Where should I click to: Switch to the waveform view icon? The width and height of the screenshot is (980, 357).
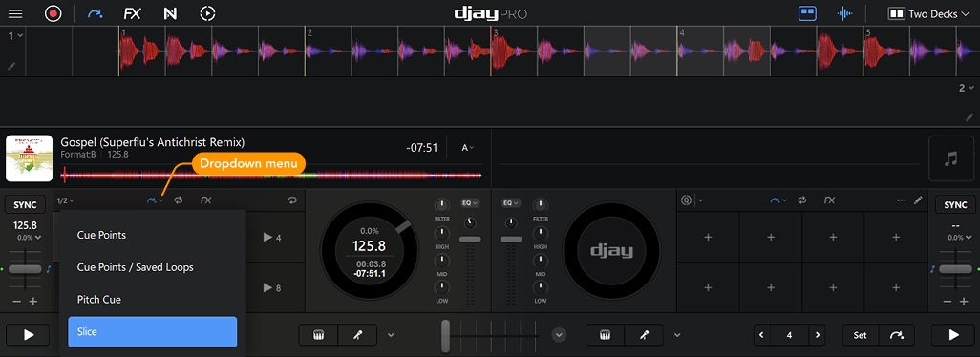click(x=845, y=13)
